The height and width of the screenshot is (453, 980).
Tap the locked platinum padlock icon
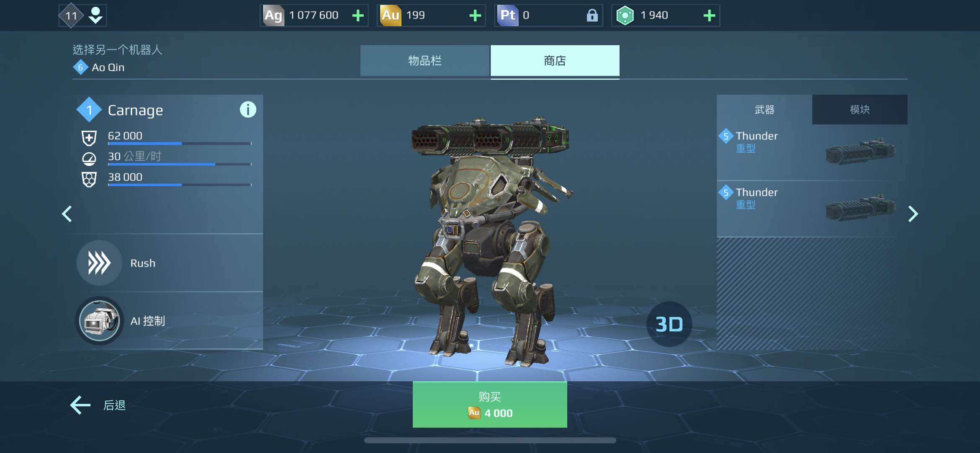coord(592,16)
